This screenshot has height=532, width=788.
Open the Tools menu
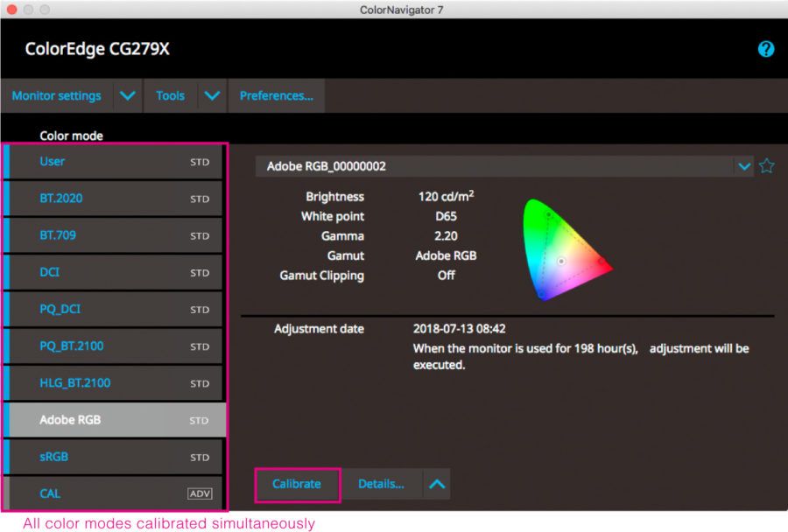[171, 95]
